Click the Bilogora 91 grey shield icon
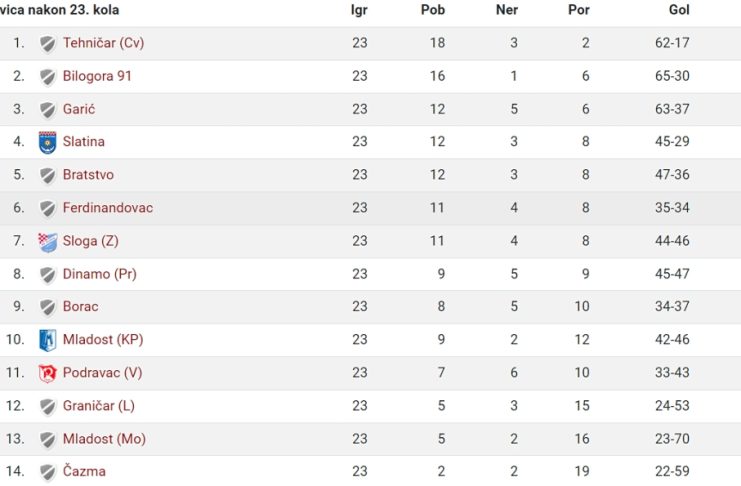 pyautogui.click(x=47, y=77)
